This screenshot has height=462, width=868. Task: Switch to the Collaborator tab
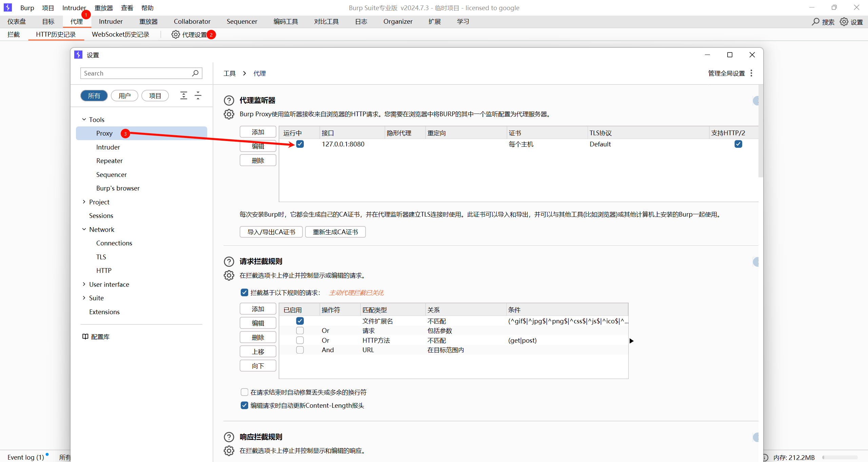pyautogui.click(x=192, y=22)
